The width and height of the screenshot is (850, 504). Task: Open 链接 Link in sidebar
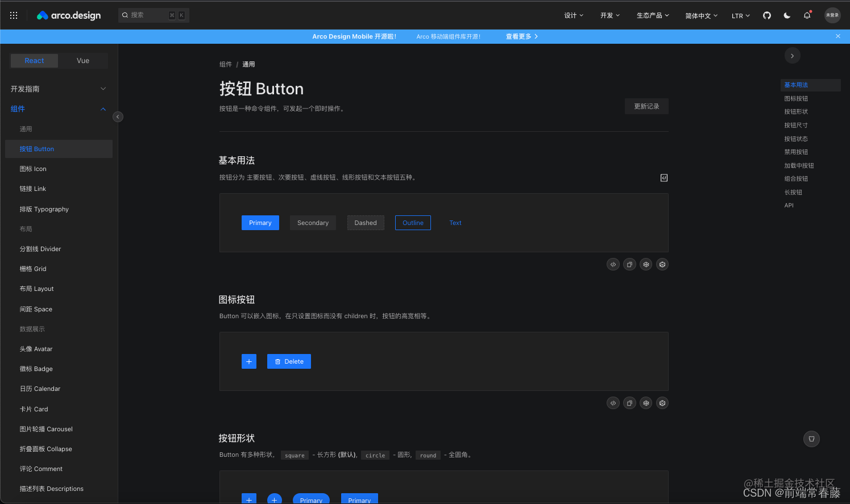pyautogui.click(x=59, y=189)
